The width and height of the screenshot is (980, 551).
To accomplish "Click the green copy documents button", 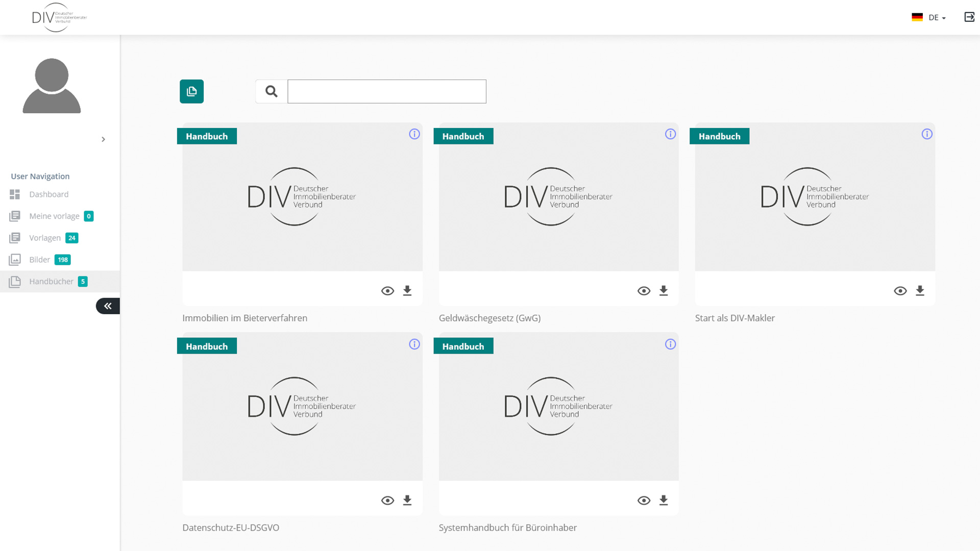I will (x=191, y=91).
